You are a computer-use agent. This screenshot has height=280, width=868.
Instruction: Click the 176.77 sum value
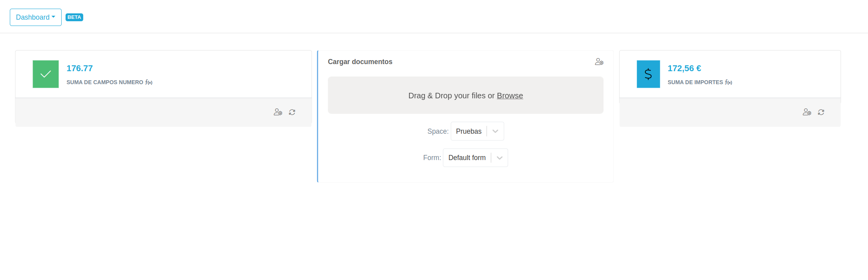(x=80, y=68)
